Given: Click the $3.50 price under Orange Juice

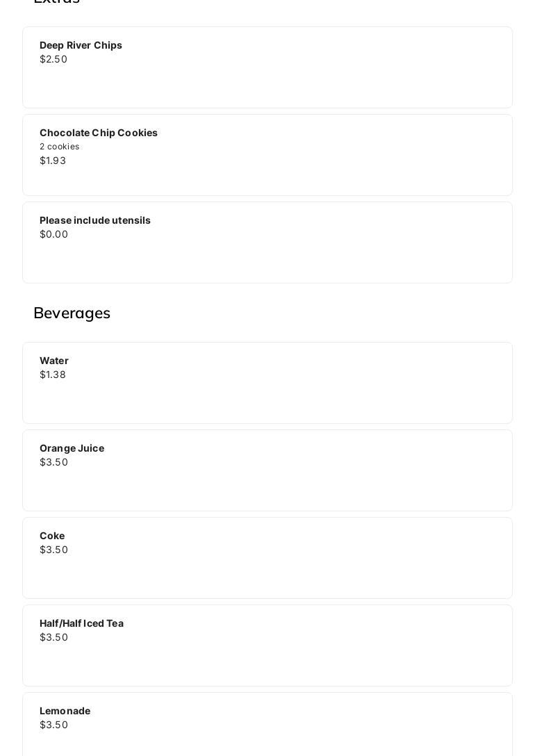Looking at the screenshot, I should [x=54, y=462].
